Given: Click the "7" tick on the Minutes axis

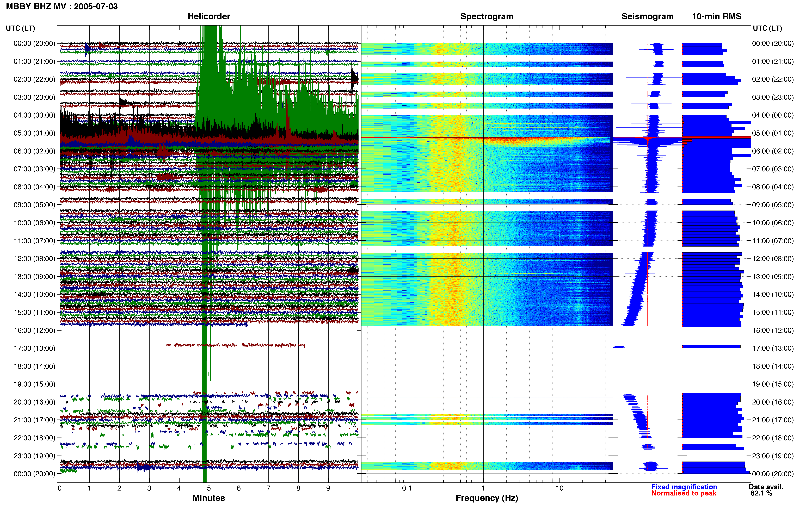Looking at the screenshot, I should click(269, 488).
